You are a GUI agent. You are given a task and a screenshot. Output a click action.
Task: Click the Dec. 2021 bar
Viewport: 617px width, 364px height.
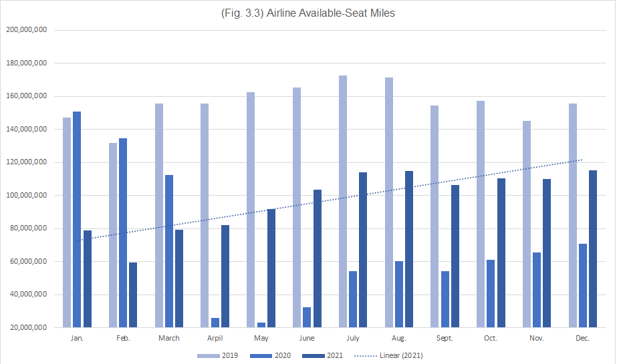pos(593,249)
